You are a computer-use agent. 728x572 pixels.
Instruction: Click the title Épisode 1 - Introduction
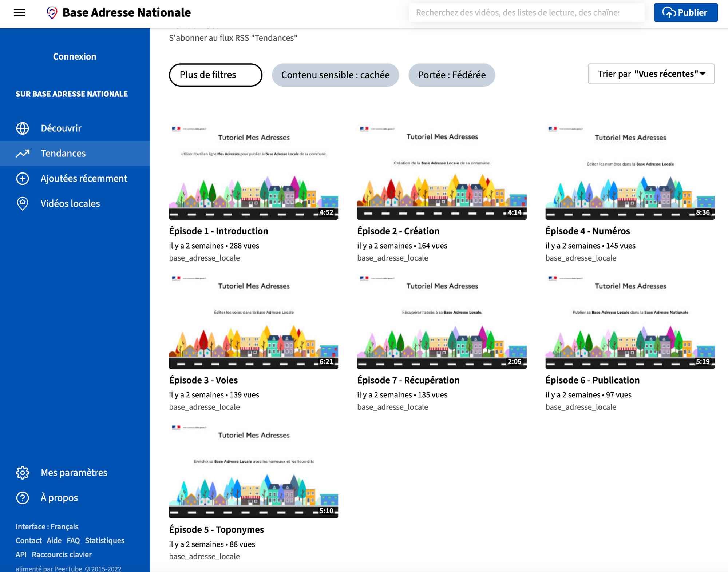click(218, 231)
